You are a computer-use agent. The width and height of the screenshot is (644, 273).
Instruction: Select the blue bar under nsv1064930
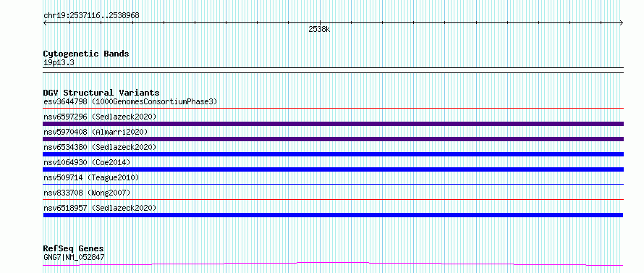(x=333, y=169)
